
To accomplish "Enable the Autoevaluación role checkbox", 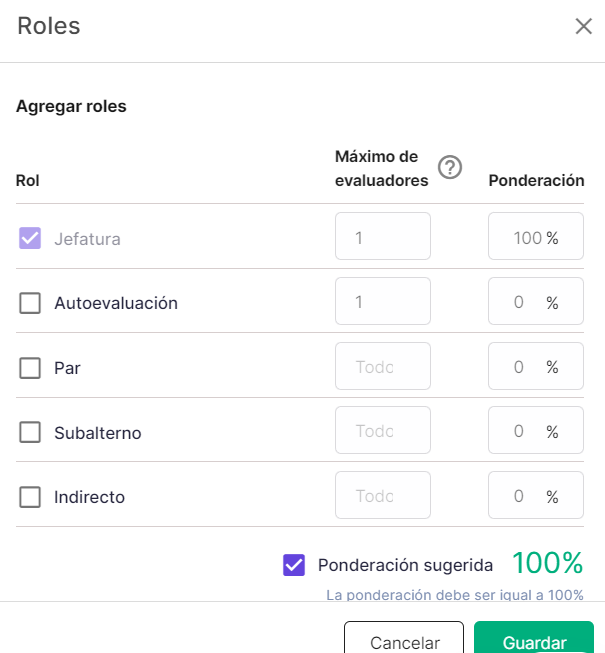I will click(x=30, y=303).
